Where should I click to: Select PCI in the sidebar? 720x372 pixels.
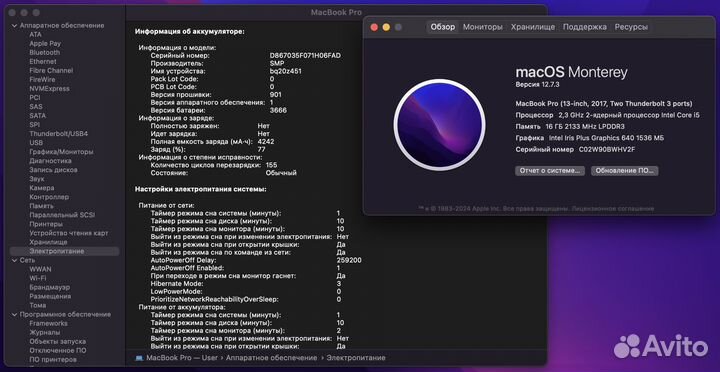[x=35, y=98]
